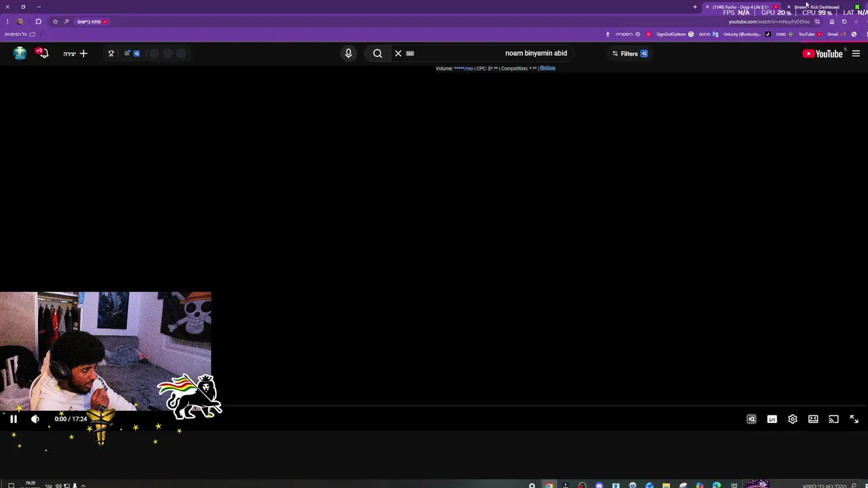Select the address bar URL youtube.com/watch
The width and height of the screenshot is (868, 488).
tap(769, 22)
